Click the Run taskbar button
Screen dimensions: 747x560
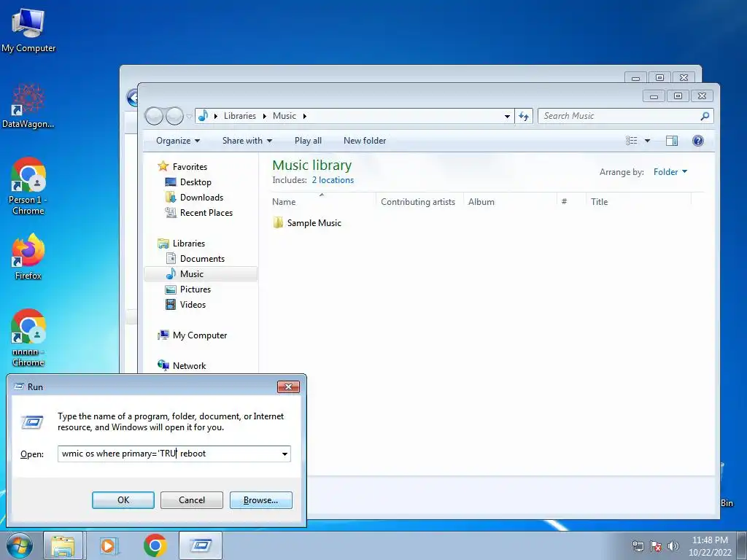coord(201,545)
